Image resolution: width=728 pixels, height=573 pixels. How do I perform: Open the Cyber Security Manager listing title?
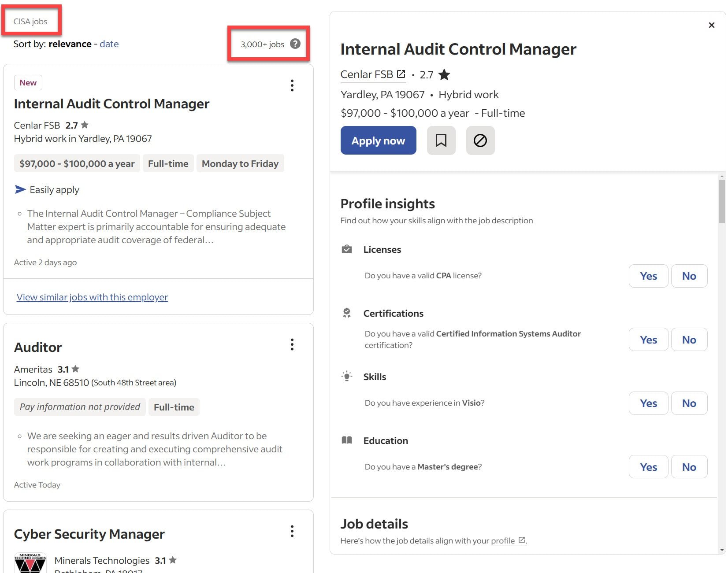[x=89, y=534]
